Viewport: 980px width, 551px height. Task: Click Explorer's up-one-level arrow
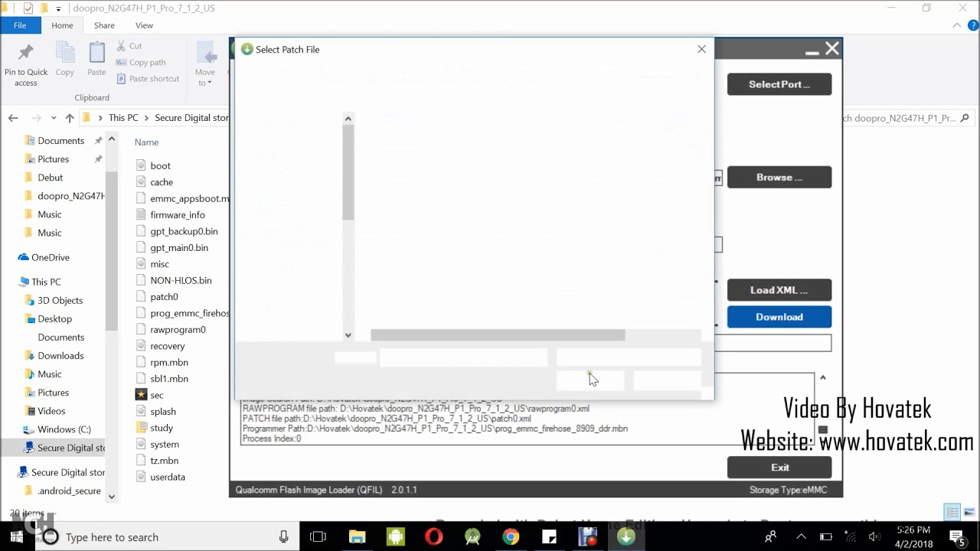pyautogui.click(x=70, y=118)
